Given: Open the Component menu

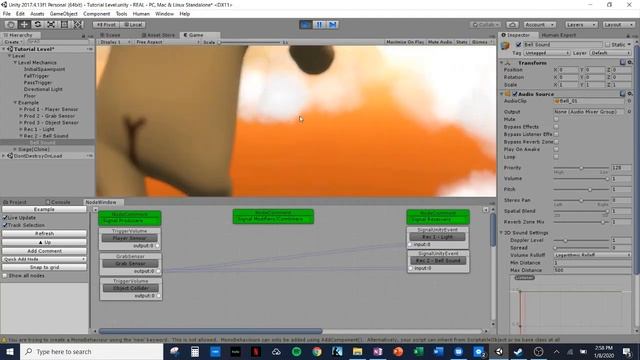Looking at the screenshot, I should click(x=96, y=14).
